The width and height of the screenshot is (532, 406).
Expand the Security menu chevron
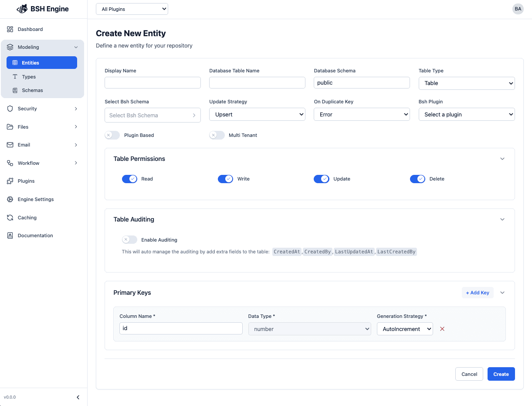[76, 109]
